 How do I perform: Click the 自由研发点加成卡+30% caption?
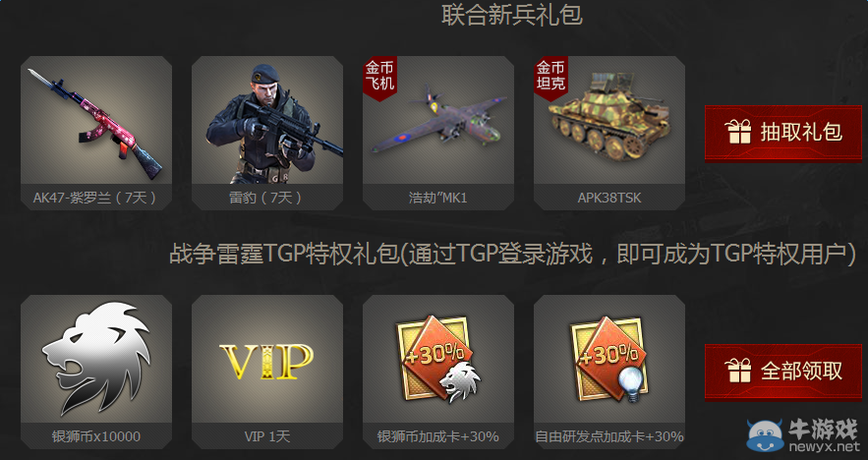tap(608, 436)
